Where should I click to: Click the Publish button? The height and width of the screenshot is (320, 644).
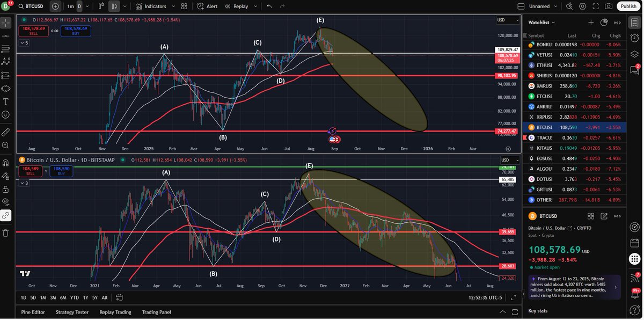[x=628, y=6]
